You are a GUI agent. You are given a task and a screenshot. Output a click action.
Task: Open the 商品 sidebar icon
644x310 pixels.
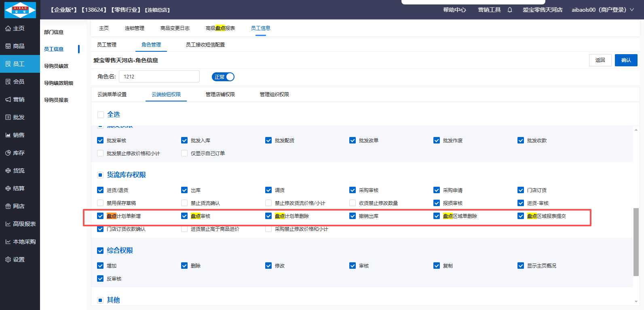click(8, 46)
